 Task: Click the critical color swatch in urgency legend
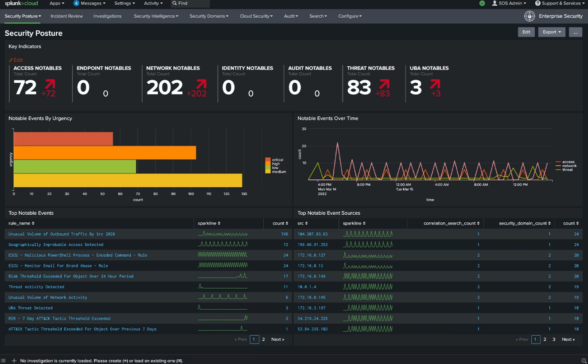point(268,159)
